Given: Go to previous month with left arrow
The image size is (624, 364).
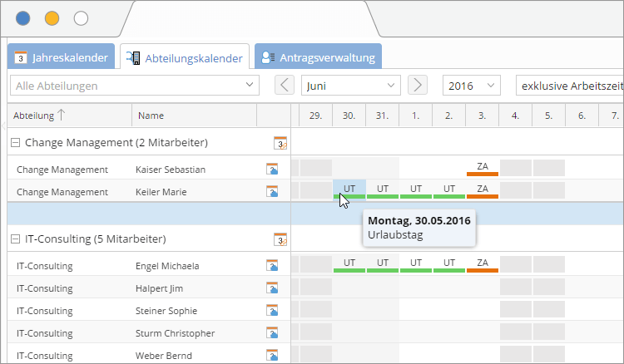Looking at the screenshot, I should 285,86.
